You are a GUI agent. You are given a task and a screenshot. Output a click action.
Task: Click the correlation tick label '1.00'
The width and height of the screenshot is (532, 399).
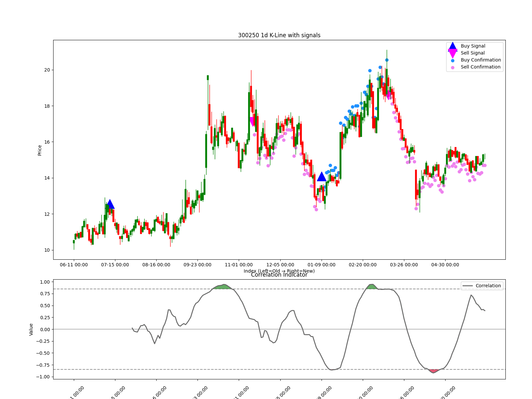[45, 282]
